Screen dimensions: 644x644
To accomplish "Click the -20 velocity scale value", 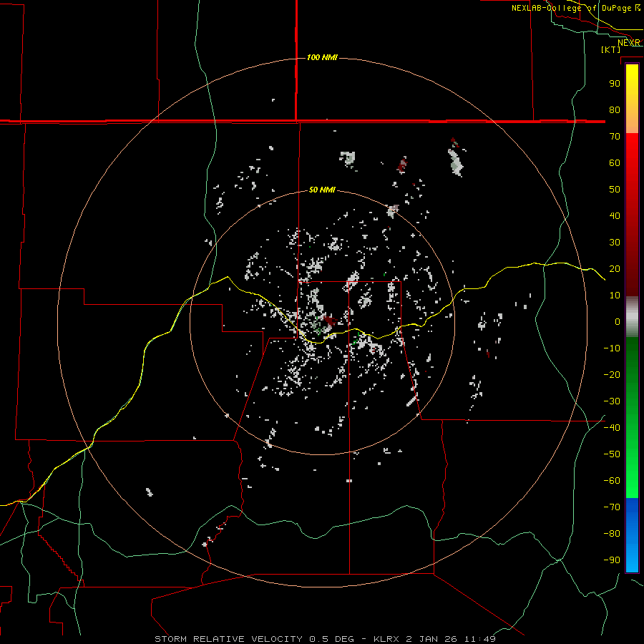I will coord(612,374).
